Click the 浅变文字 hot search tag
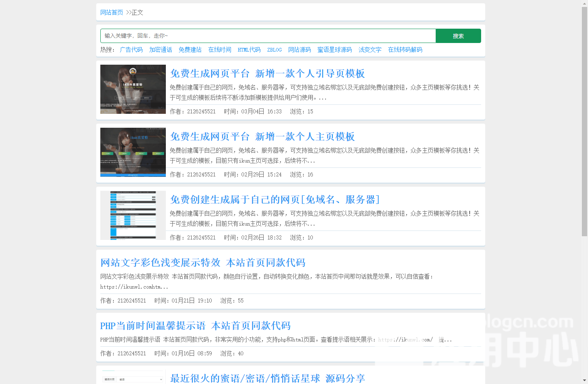The image size is (588, 384). pos(370,50)
